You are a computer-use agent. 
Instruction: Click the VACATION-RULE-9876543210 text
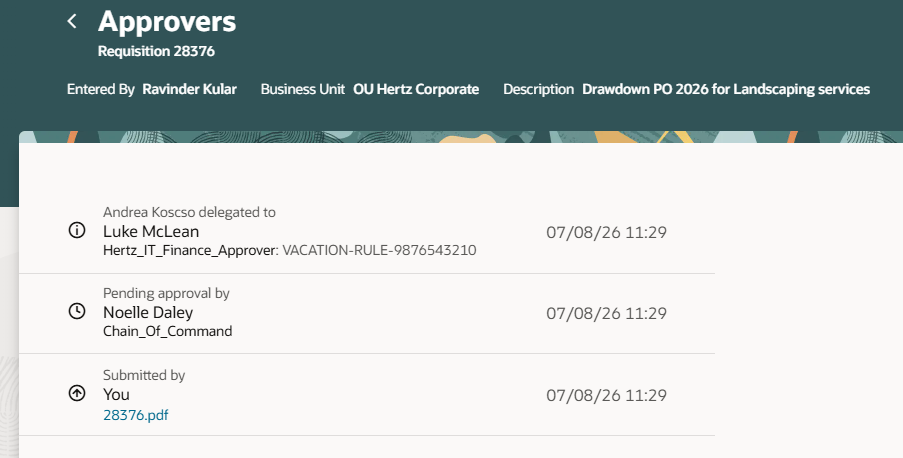[379, 251]
